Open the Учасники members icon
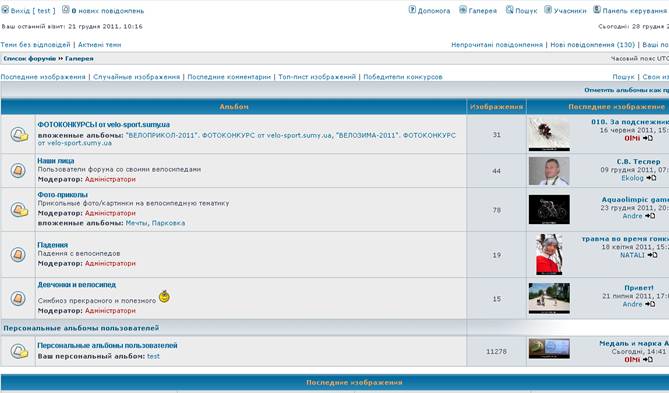Image resolution: width=669 pixels, height=393 pixels. coord(548,9)
